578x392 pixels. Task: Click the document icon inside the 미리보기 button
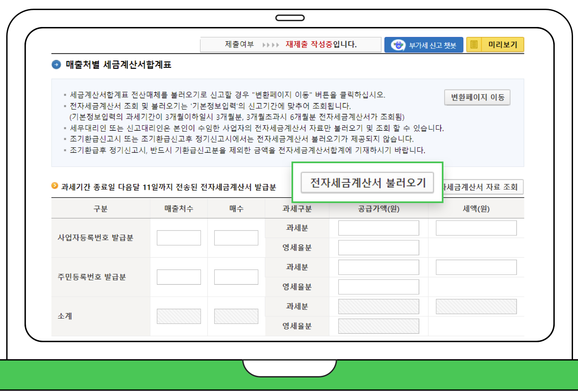click(474, 44)
